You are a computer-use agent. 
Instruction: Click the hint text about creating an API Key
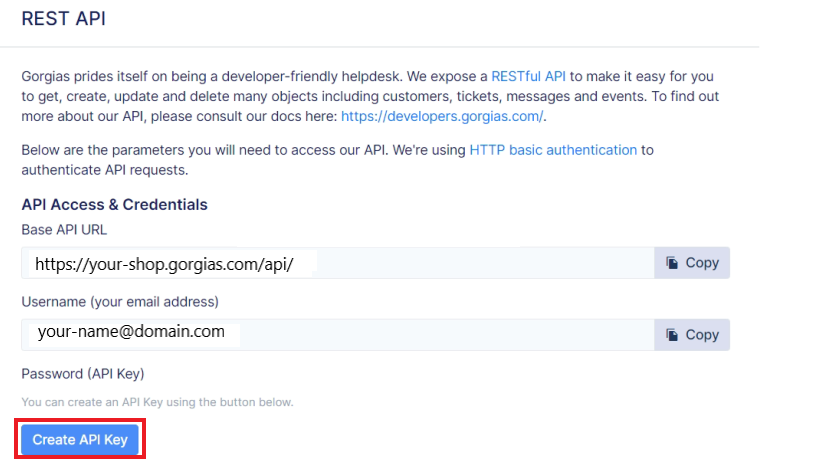(157, 402)
